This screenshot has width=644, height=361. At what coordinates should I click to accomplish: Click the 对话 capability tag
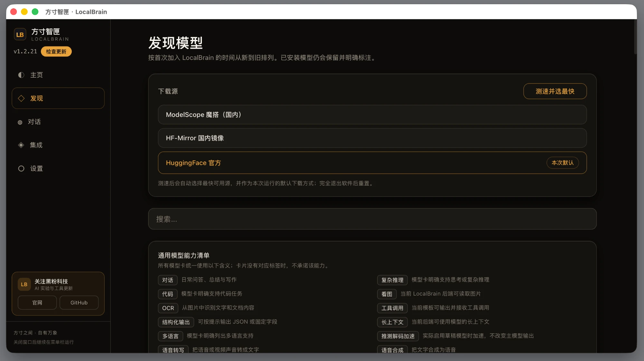(167, 280)
